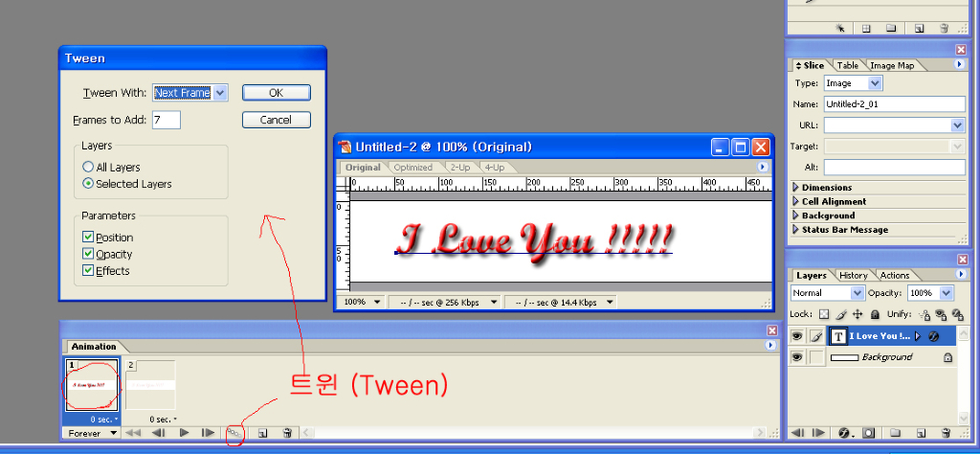Uncheck the Position parameter checkbox
The height and width of the screenshot is (454, 980).
[88, 237]
